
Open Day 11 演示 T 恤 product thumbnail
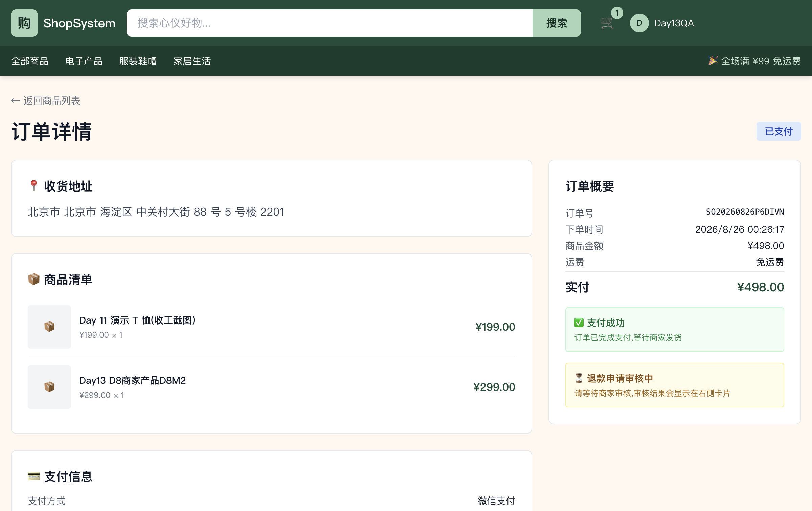49,327
